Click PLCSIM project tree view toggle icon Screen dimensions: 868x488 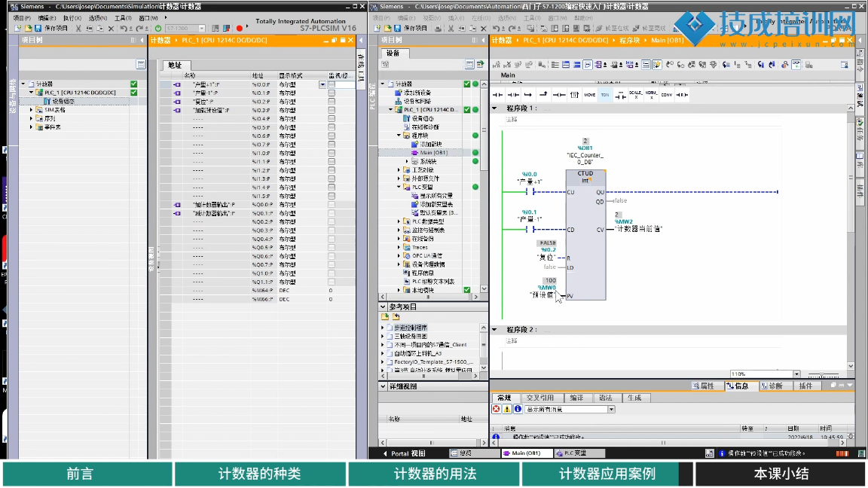pos(141,64)
